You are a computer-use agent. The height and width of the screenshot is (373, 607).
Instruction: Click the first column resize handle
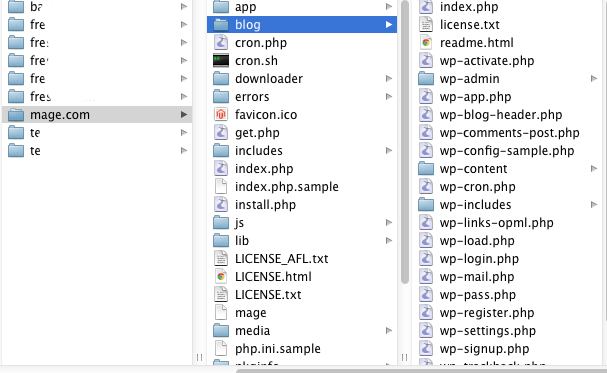point(199,358)
